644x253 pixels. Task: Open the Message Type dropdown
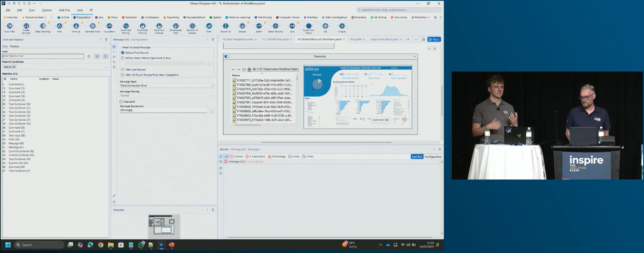click(x=167, y=86)
